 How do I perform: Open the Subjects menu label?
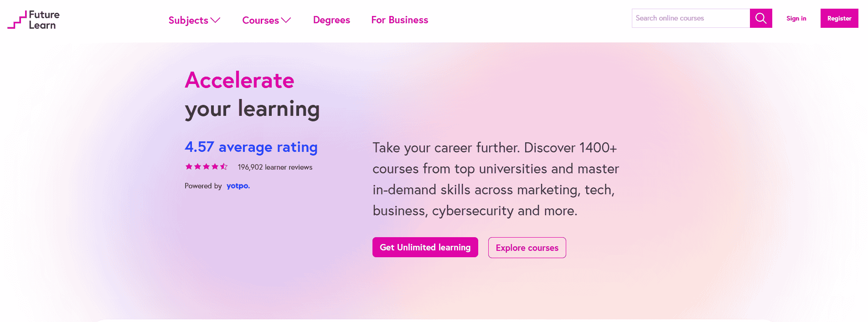click(188, 20)
